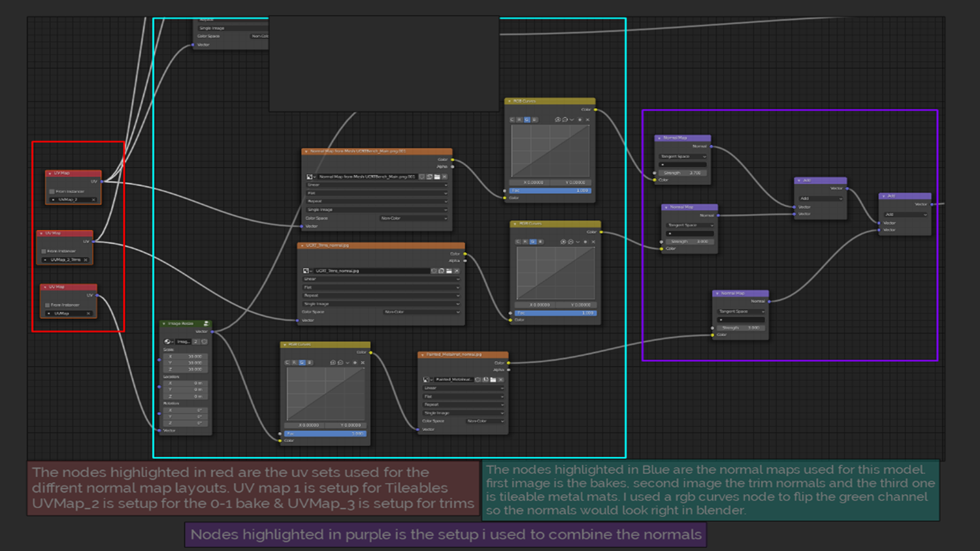Click the UVMap_2 name in the UV Map node
Image resolution: width=980 pixels, height=551 pixels.
[68, 200]
